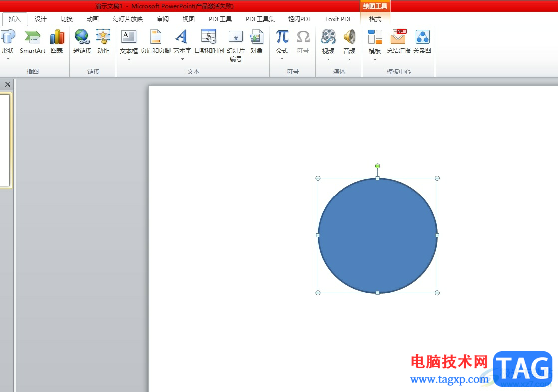Image resolution: width=558 pixels, height=392 pixels.
Task: Open the 关系图 relationship diagram
Action: click(422, 42)
